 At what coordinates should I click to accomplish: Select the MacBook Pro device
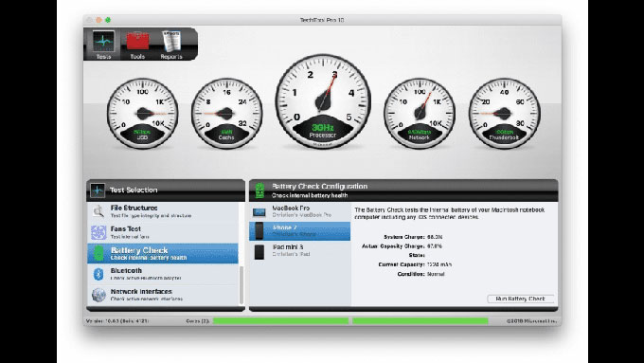300,211
